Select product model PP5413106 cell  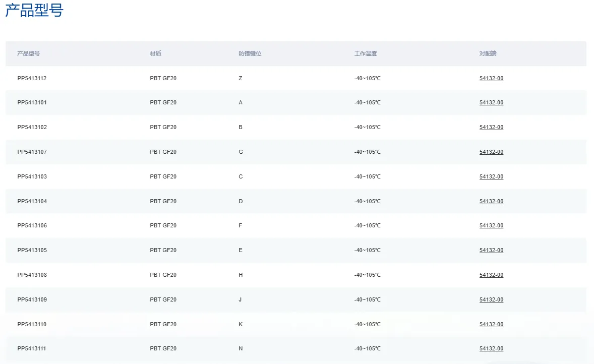click(32, 225)
